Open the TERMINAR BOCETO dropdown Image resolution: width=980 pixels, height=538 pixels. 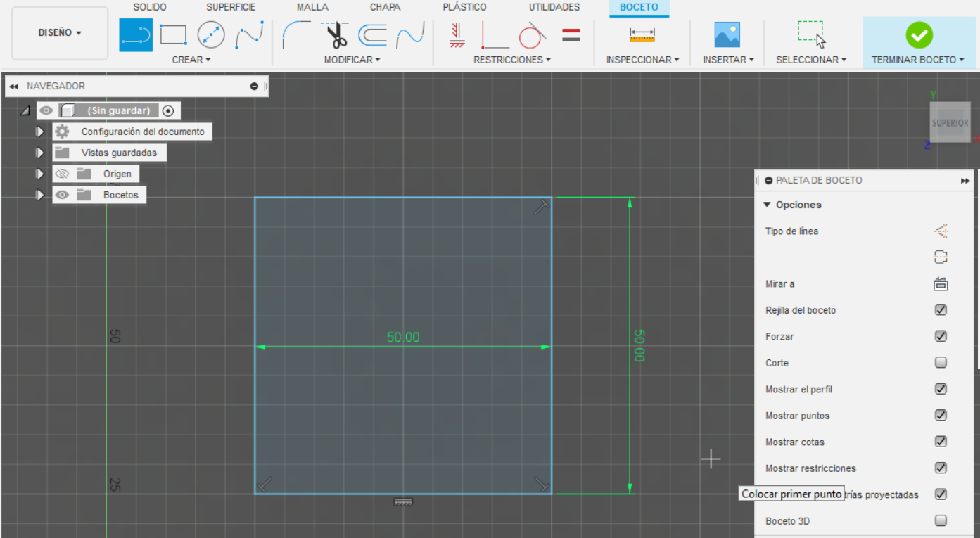[x=918, y=60]
